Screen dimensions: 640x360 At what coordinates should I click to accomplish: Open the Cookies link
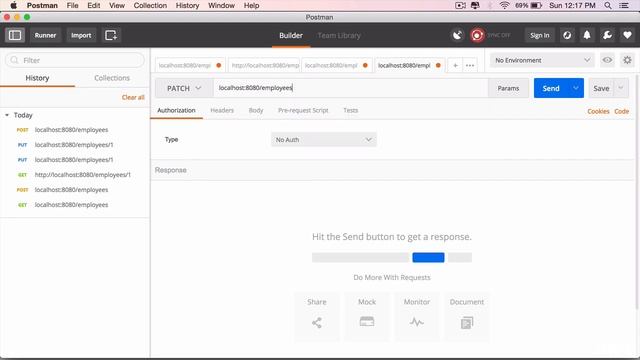[598, 111]
